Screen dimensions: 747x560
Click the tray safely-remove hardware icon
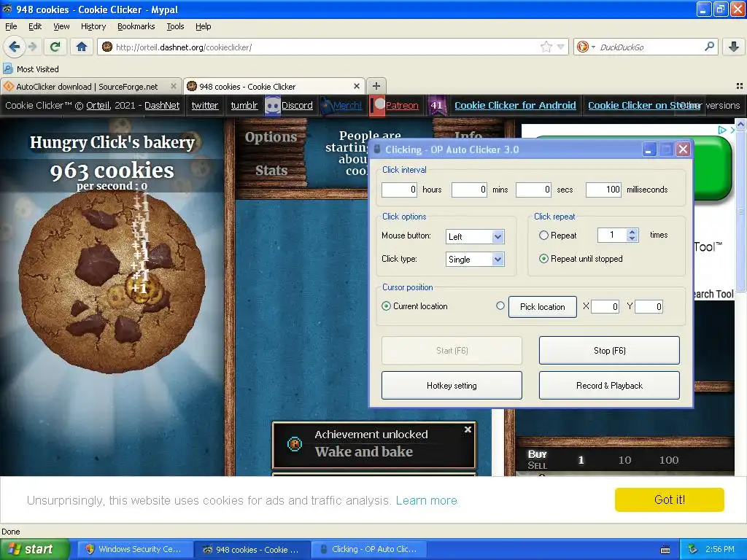[693, 549]
